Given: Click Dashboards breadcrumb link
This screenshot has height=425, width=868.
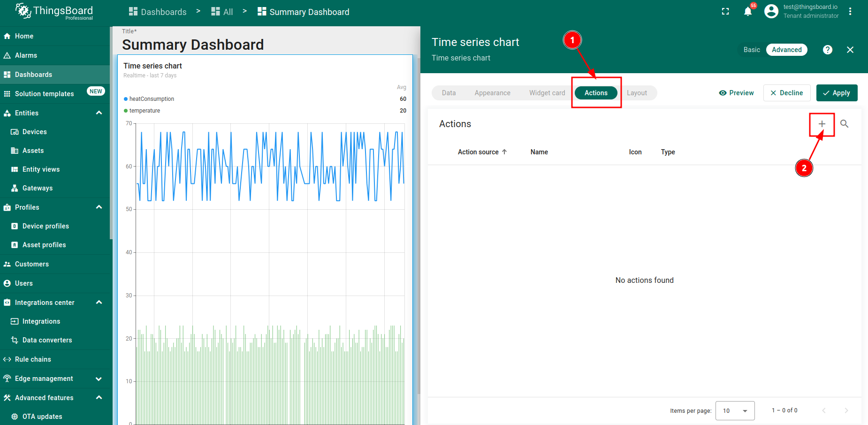Looking at the screenshot, I should click(x=158, y=12).
